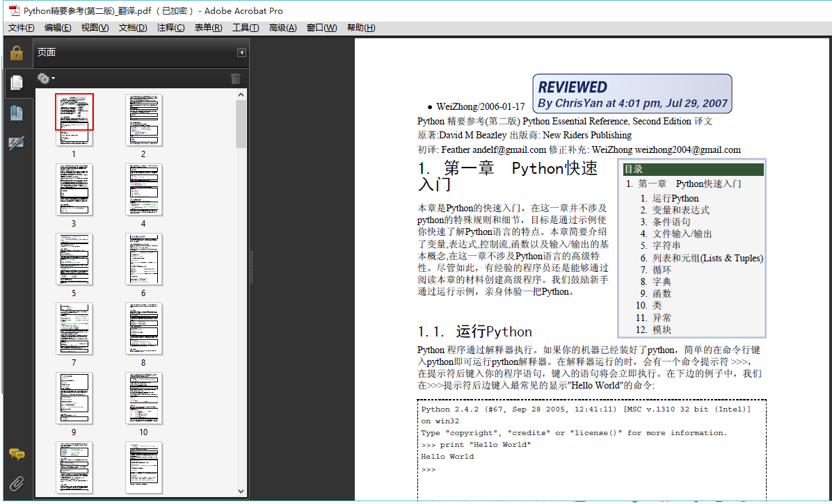832x504 pixels.
Task: Click TOC entry 运行Python
Action: pos(675,198)
